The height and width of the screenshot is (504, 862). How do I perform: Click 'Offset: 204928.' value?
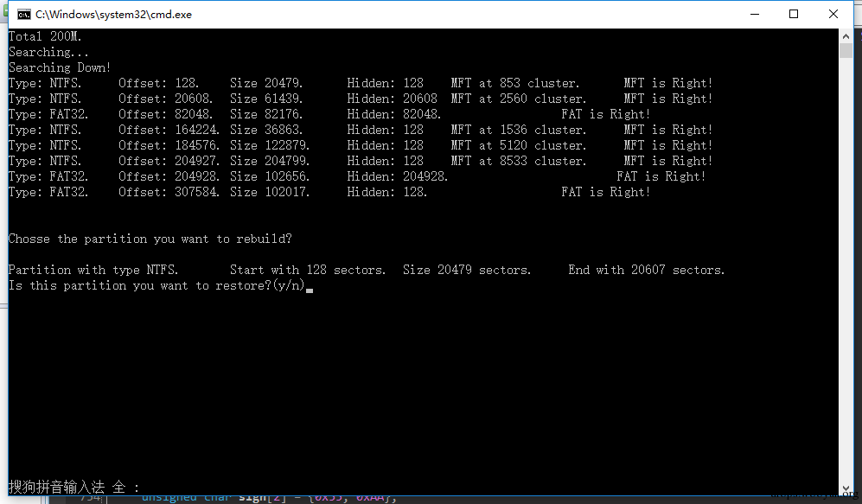click(169, 176)
